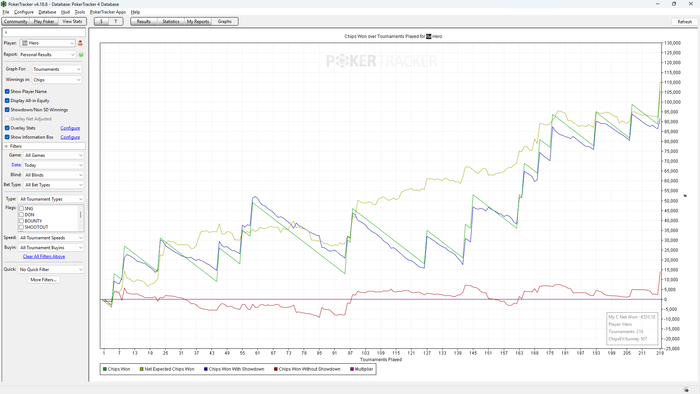Screen dimensions: 700x394
Task: Click the Hero player avatar icon
Action: [25, 43]
